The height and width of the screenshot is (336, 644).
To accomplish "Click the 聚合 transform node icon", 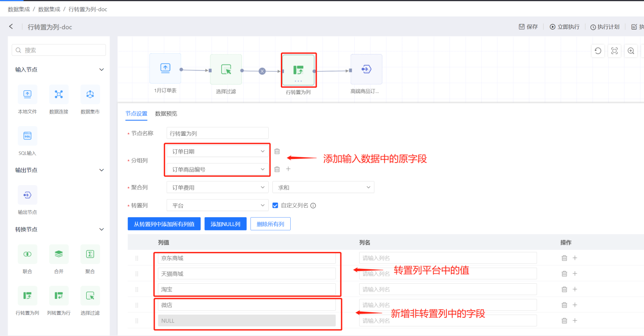I will coord(90,254).
